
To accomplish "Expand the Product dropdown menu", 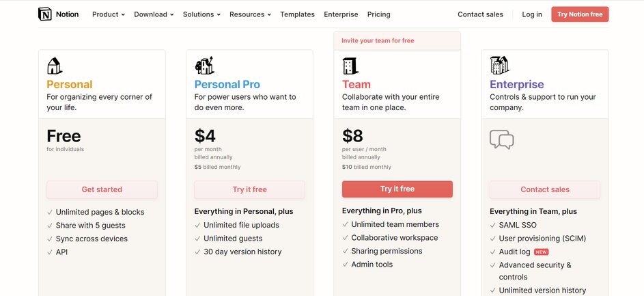I will point(108,14).
